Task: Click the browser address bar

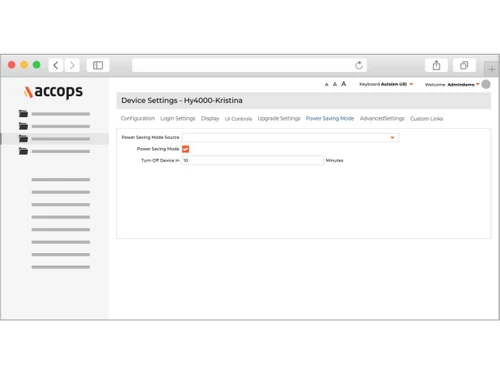Action: point(249,65)
